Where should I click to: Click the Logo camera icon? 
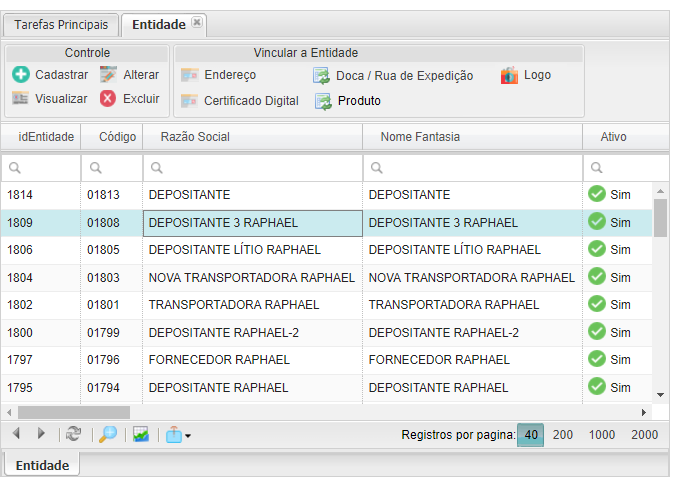[509, 75]
